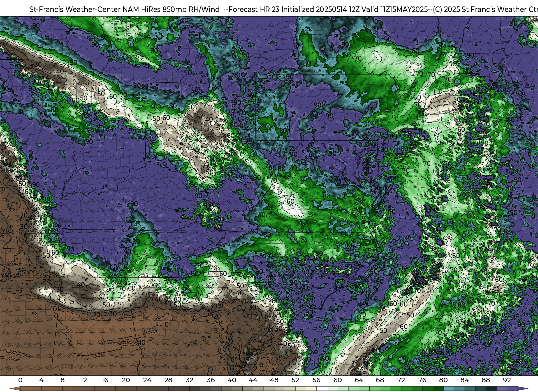Click the white colorbar swatch below tick 56
Image resolution: width=538 pixels, height=392 pixels.
point(322,389)
